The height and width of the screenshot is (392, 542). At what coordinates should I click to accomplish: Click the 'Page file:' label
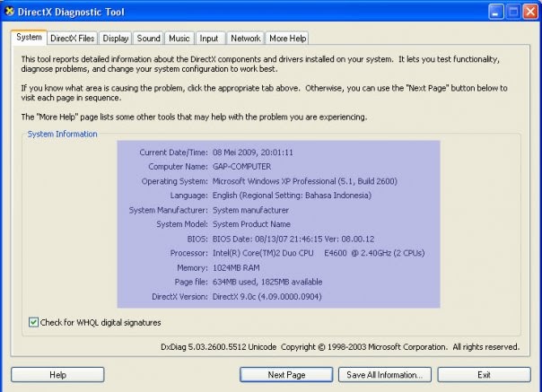coord(191,282)
